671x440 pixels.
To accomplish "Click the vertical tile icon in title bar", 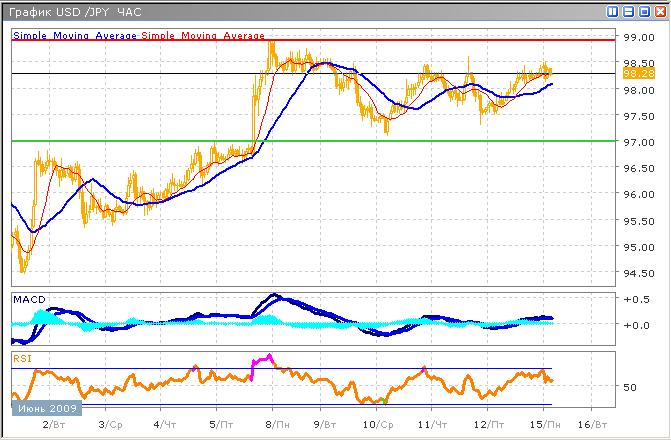I will (x=611, y=11).
